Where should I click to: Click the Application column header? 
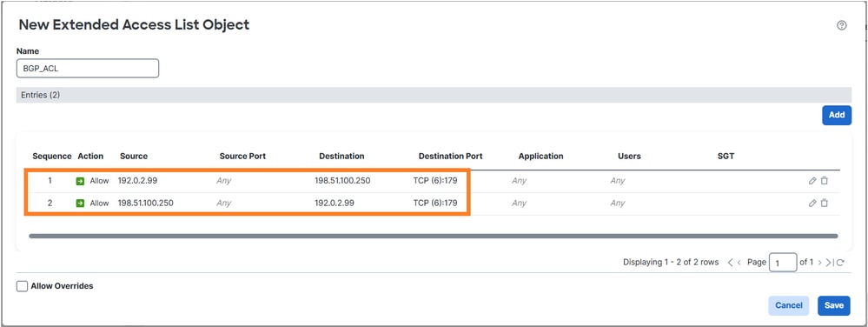pyautogui.click(x=540, y=157)
